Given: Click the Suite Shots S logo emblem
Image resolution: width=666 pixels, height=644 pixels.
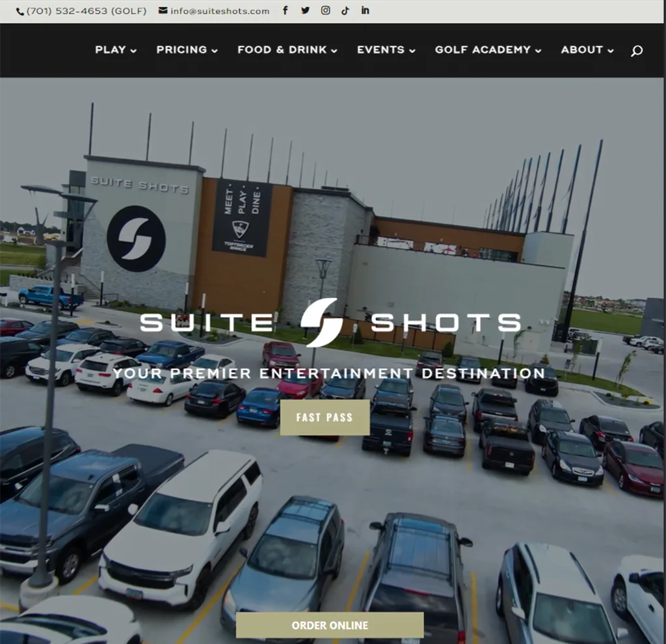Looking at the screenshot, I should [321, 323].
